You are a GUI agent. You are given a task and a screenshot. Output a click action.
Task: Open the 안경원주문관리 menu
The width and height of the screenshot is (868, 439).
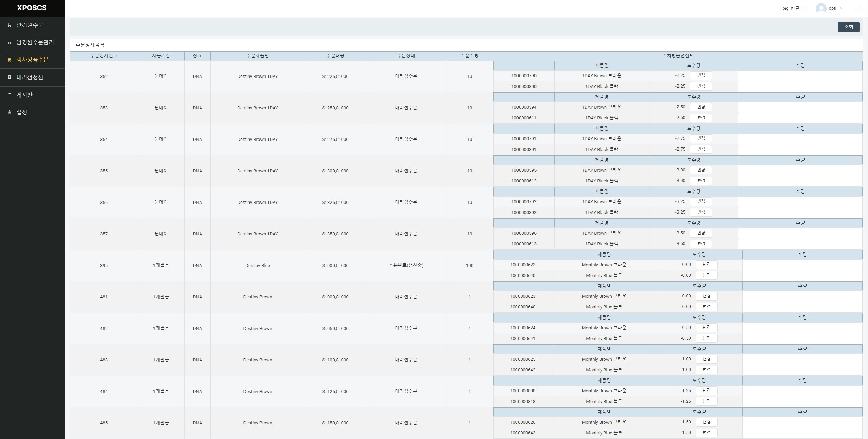[x=35, y=42]
